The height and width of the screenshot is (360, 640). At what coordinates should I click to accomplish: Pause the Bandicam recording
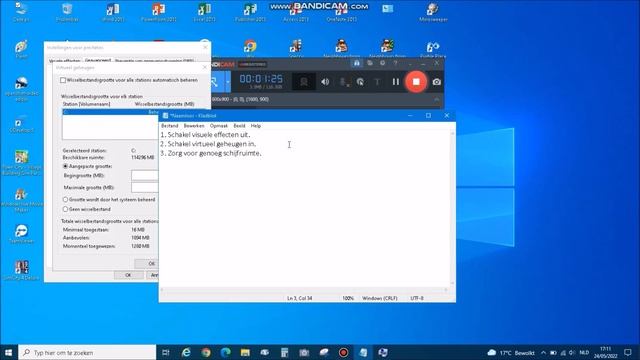[x=396, y=82]
